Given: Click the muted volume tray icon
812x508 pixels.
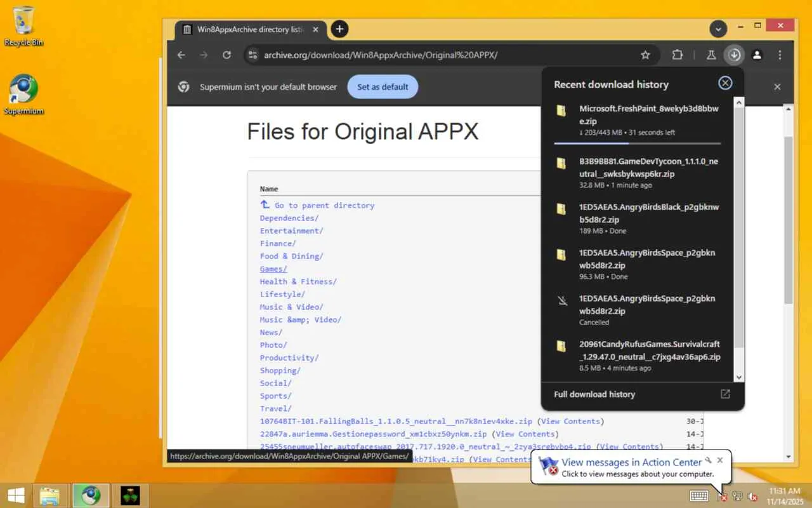Looking at the screenshot, I should point(752,496).
